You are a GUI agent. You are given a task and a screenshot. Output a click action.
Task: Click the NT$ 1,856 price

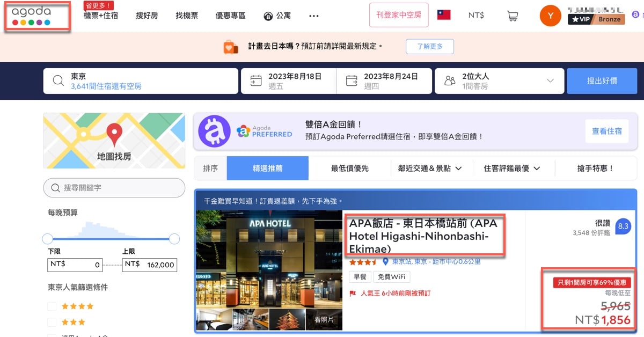click(x=603, y=320)
